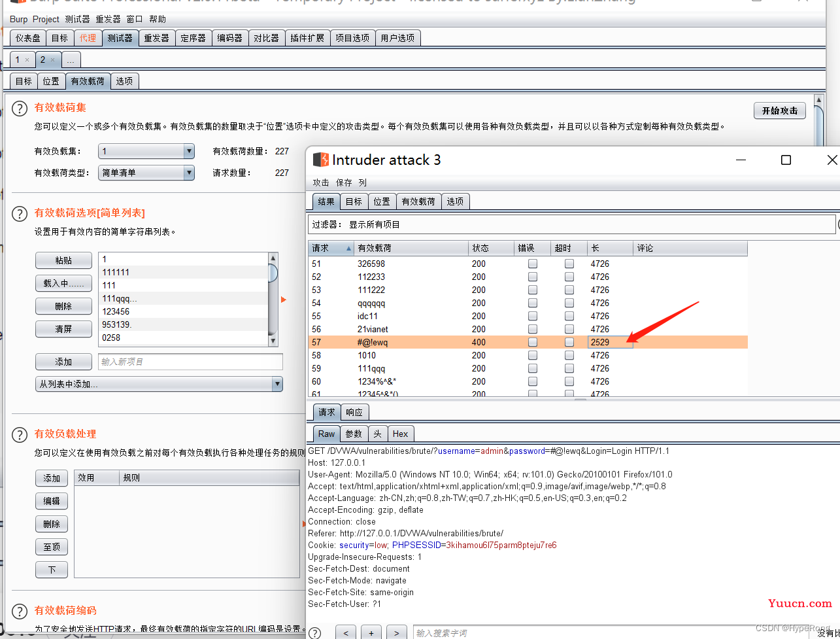Toggle 超时 checkbox for request 51

(569, 264)
